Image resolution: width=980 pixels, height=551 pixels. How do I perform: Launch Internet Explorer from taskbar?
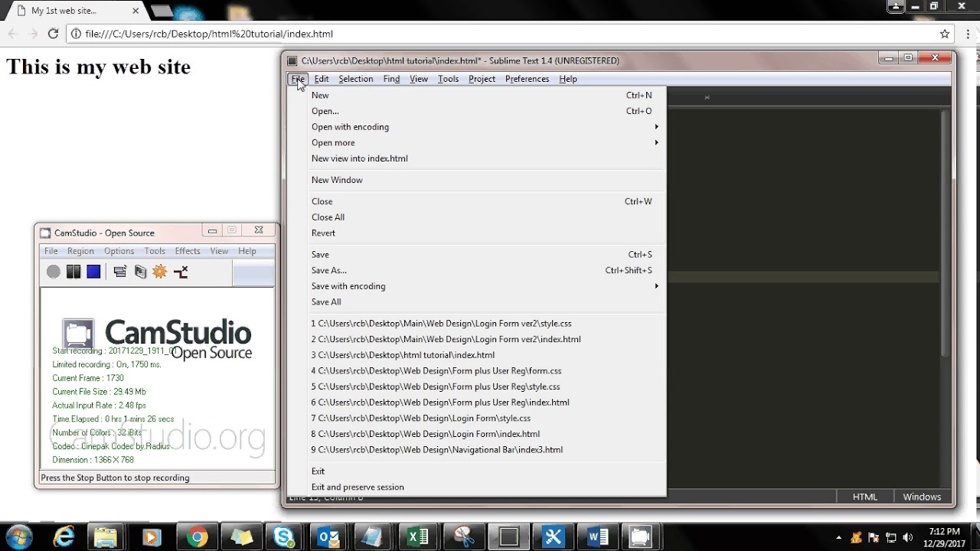click(x=63, y=537)
